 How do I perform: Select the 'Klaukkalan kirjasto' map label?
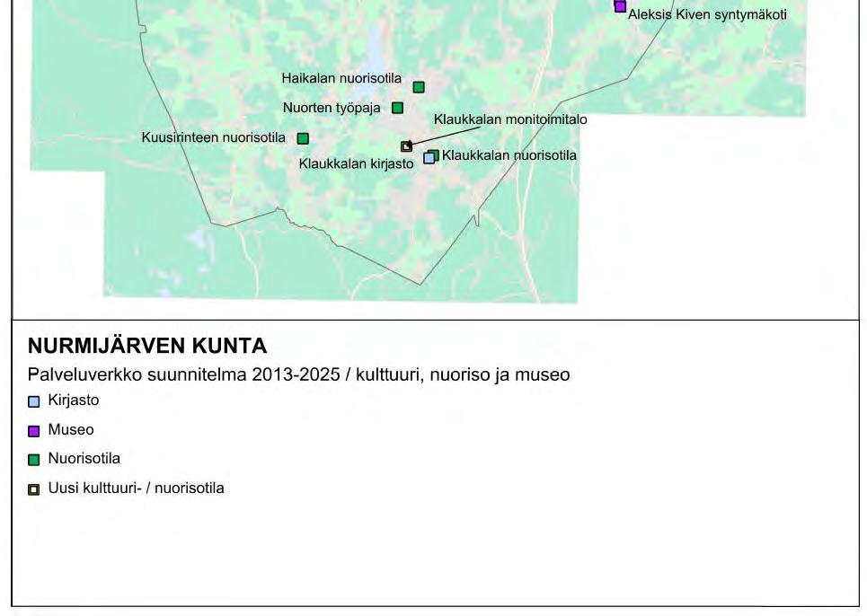click(x=356, y=164)
